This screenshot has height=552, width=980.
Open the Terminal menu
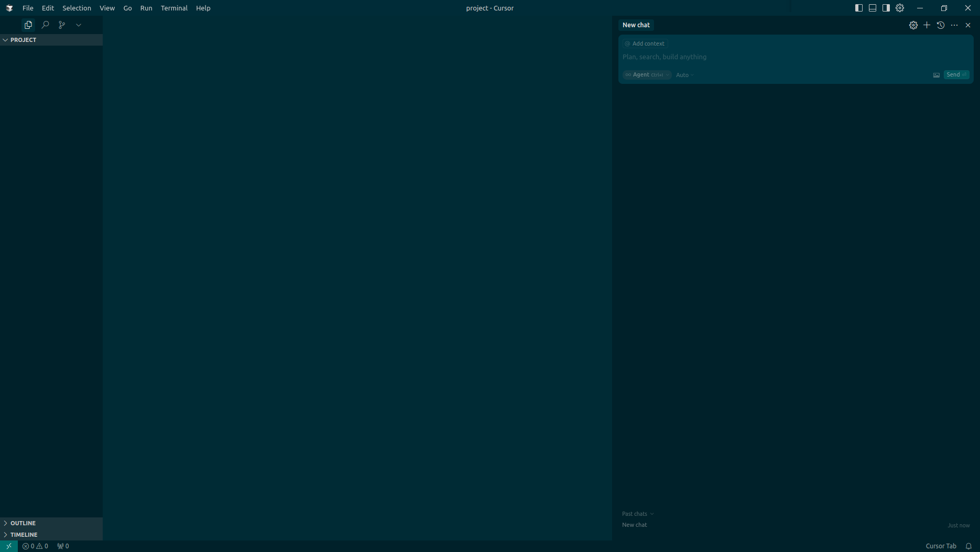(x=174, y=8)
